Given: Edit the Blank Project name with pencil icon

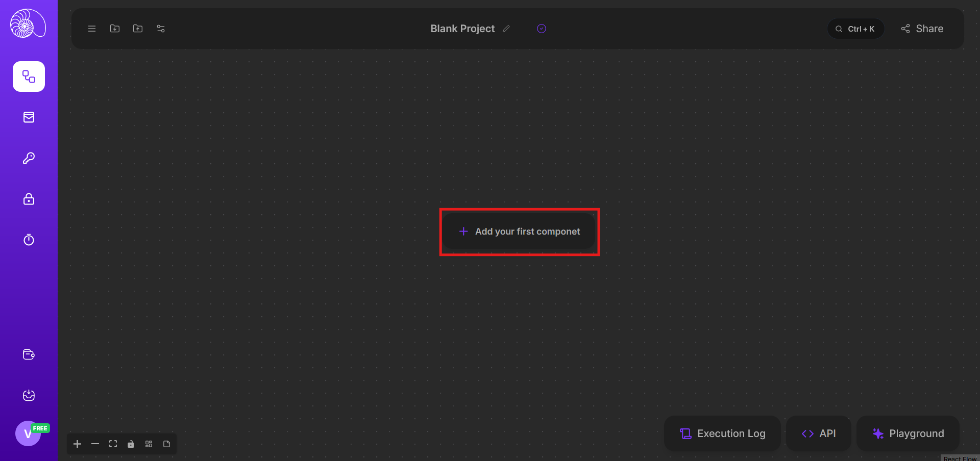Looking at the screenshot, I should click(506, 29).
